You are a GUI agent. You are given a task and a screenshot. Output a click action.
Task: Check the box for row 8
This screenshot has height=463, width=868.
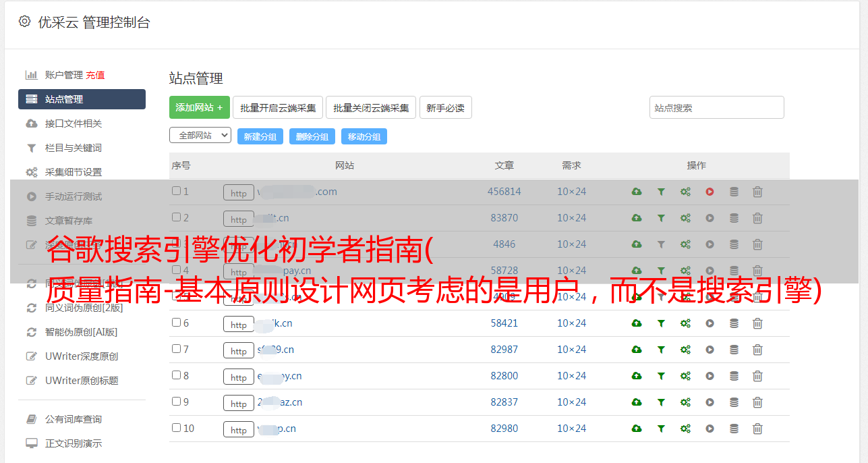[176, 375]
